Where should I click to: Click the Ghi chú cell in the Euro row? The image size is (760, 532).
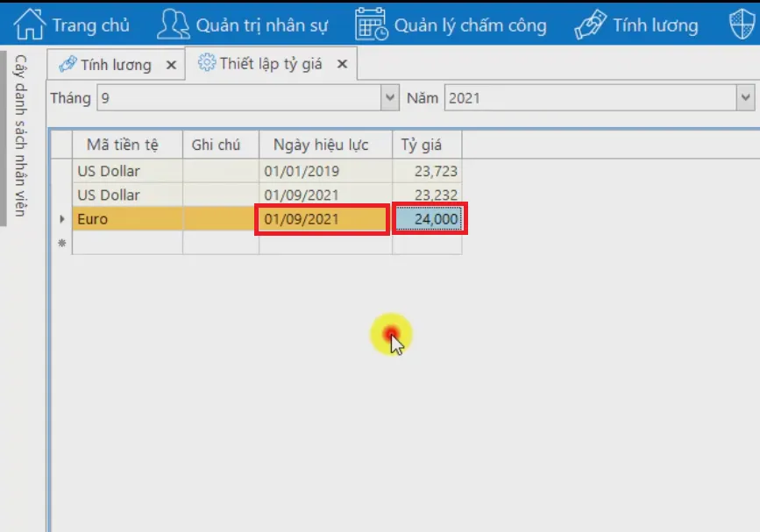(x=221, y=219)
